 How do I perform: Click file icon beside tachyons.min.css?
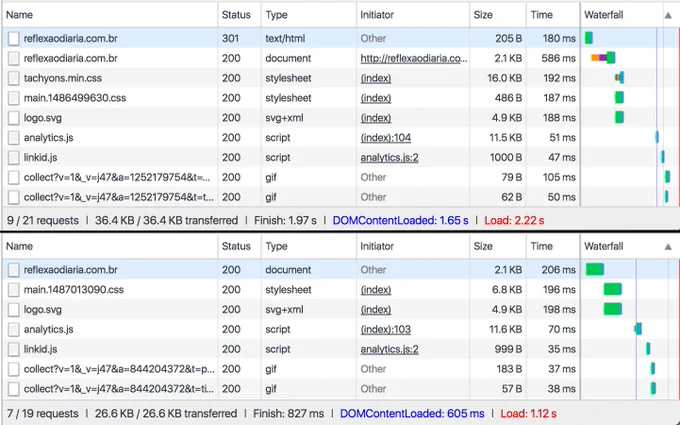coord(13,78)
